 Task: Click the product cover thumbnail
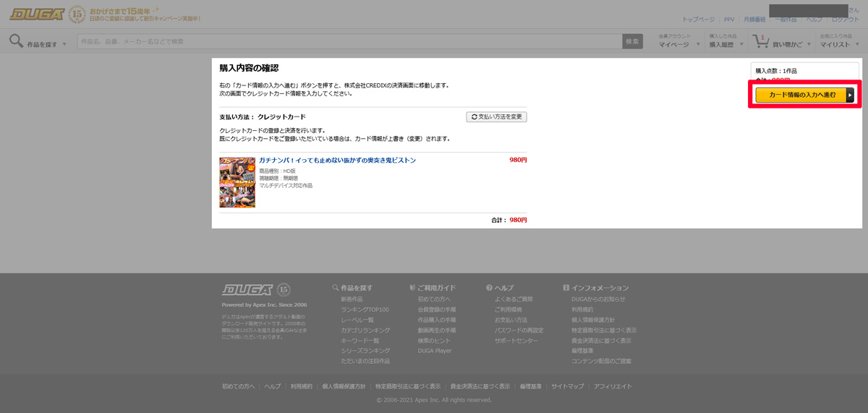(x=237, y=182)
